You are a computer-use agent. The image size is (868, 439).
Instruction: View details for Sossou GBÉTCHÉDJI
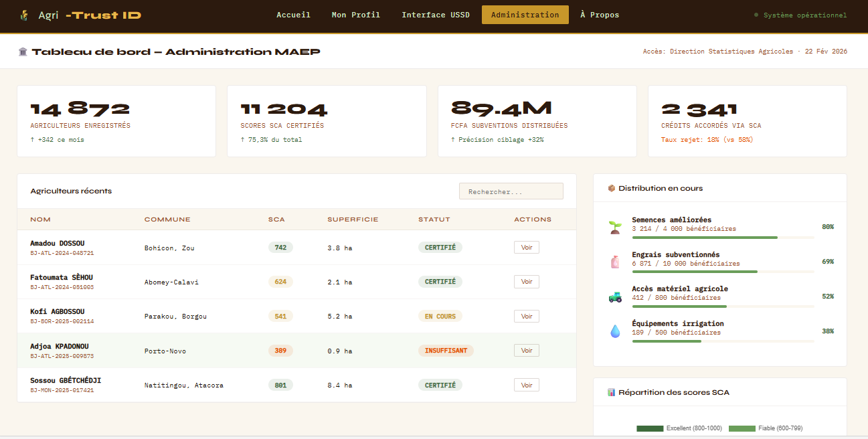click(x=527, y=385)
